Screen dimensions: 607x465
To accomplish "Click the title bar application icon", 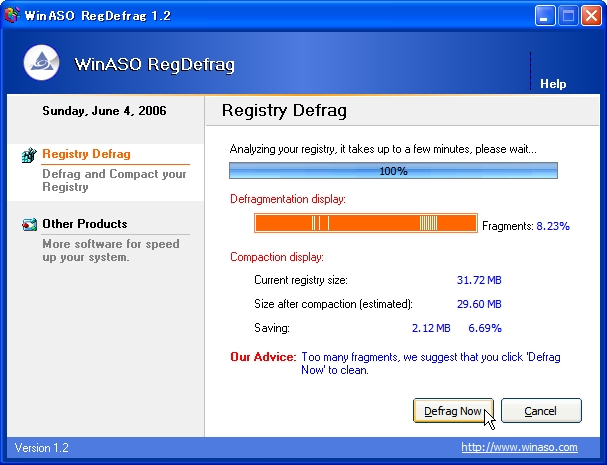I will tap(12, 15).
